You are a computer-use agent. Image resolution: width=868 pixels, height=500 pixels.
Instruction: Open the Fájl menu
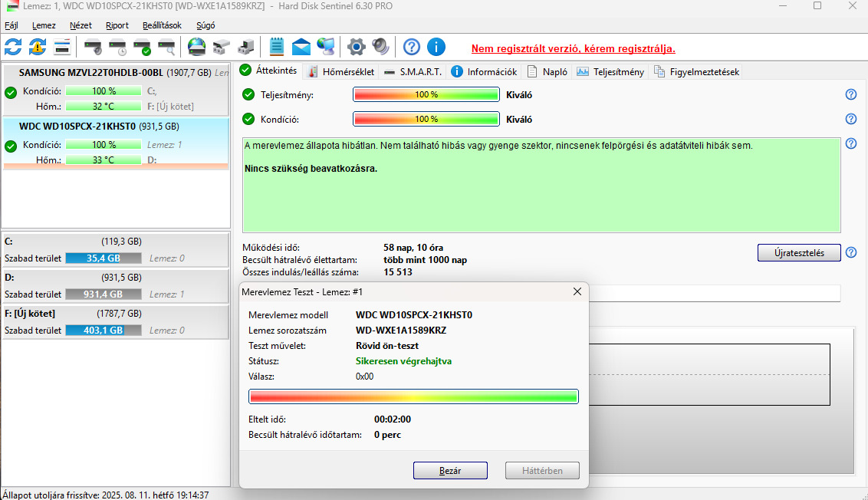coord(11,25)
